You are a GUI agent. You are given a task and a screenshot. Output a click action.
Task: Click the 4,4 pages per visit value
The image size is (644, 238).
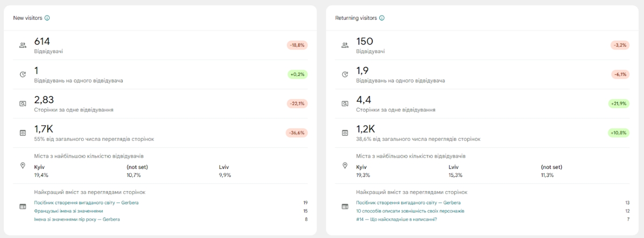pyautogui.click(x=364, y=100)
